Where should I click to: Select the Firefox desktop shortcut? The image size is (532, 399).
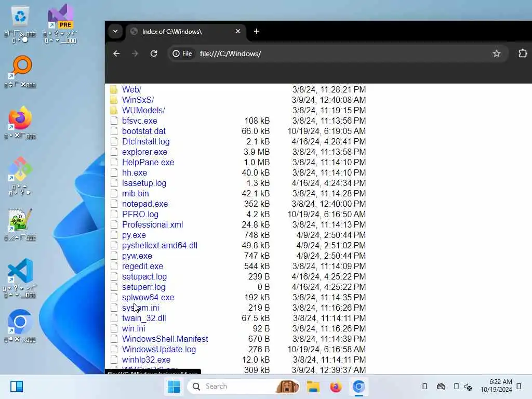(20, 122)
